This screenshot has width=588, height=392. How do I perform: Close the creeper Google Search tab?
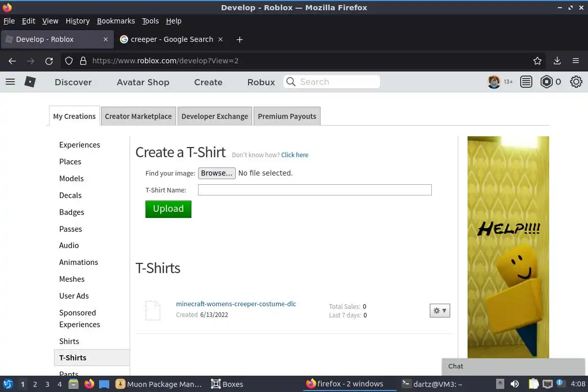[220, 39]
